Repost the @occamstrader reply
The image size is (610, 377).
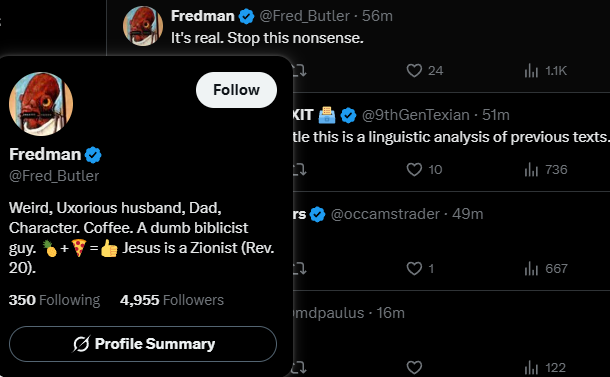coord(299,268)
